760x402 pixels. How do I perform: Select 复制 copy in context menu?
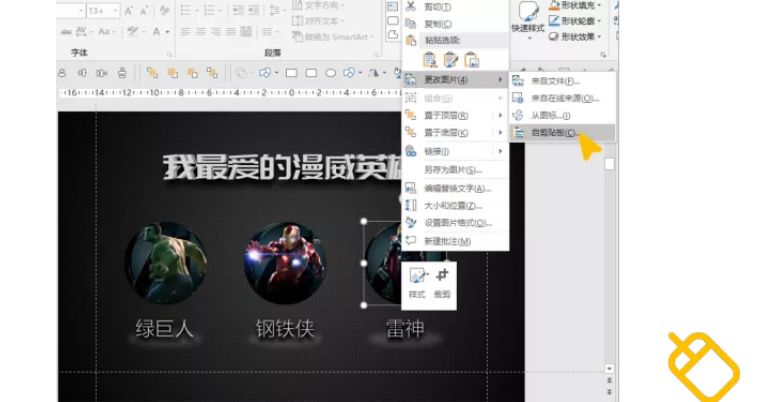455,24
